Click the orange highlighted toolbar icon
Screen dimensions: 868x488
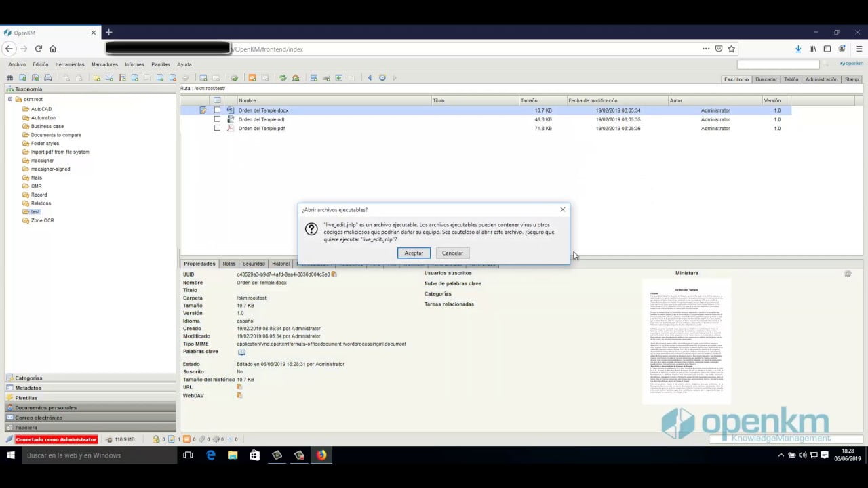pyautogui.click(x=252, y=78)
